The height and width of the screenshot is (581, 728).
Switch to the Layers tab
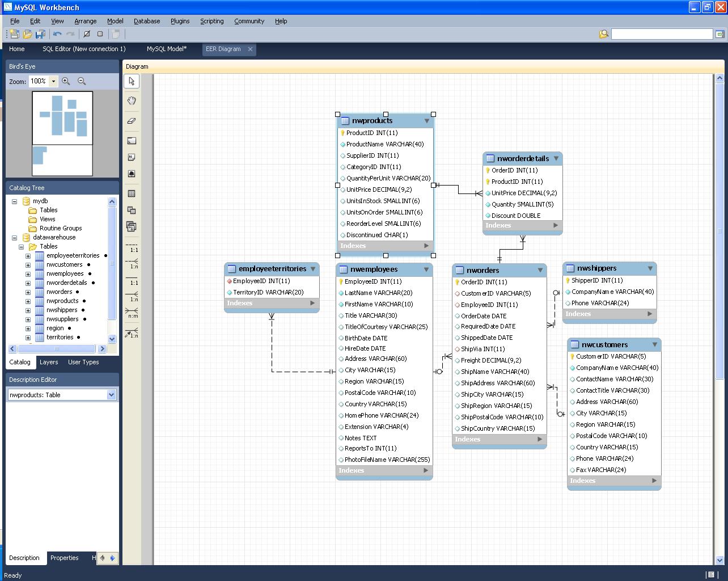tap(49, 362)
